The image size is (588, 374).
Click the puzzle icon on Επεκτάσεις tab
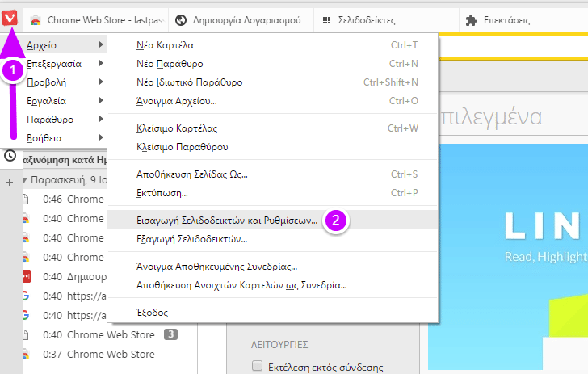(472, 20)
